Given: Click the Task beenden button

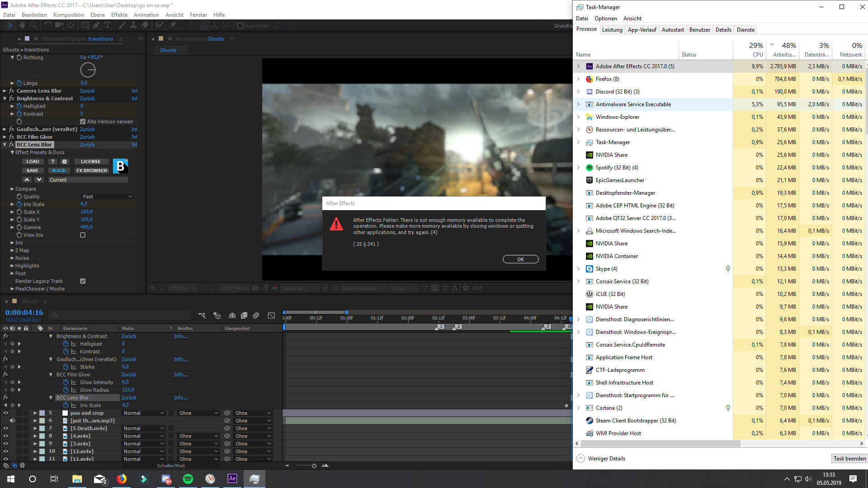Looking at the screenshot, I should click(849, 459).
